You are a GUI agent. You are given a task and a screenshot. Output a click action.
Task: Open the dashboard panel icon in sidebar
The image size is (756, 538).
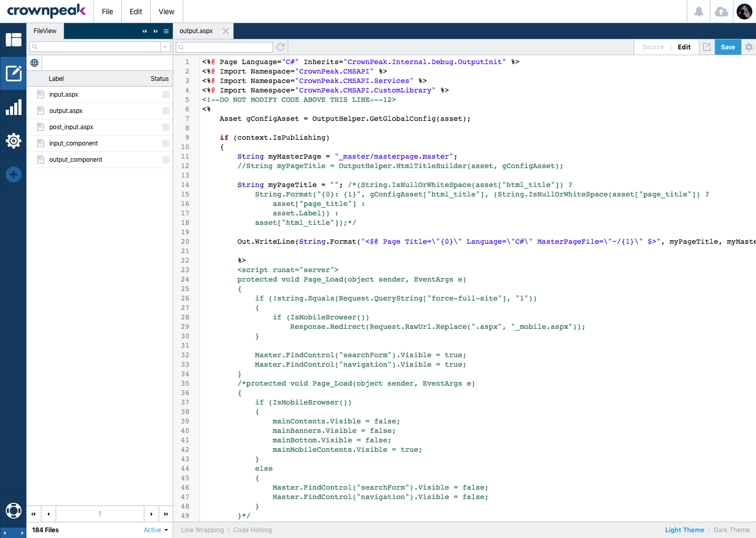[x=13, y=40]
